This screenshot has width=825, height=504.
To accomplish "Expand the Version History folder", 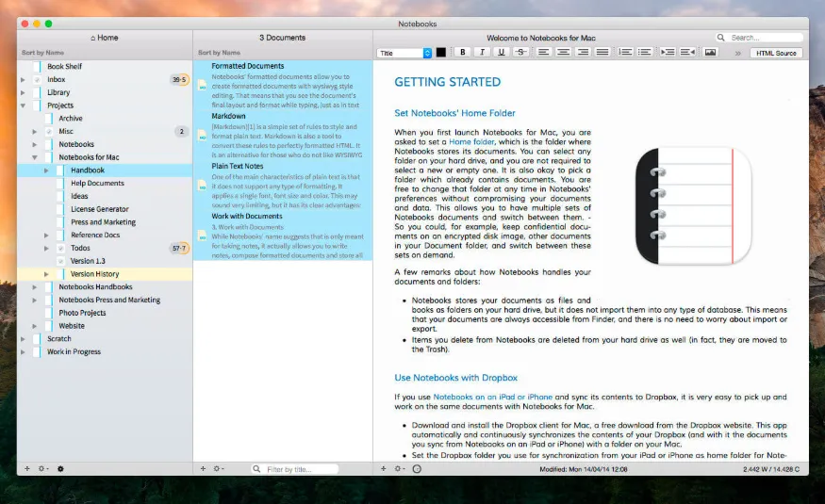I will tap(46, 274).
